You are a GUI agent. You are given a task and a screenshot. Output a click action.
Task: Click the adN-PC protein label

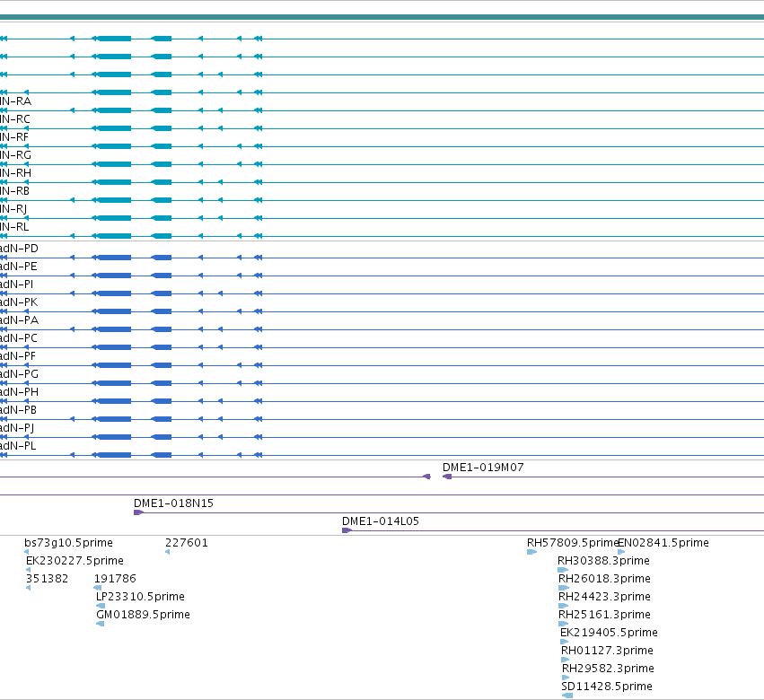point(19,338)
